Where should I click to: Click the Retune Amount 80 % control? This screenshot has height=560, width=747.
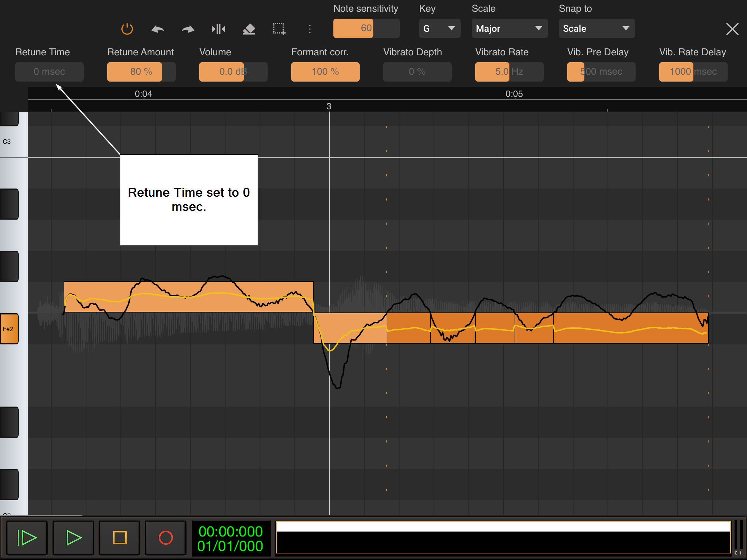click(x=141, y=72)
